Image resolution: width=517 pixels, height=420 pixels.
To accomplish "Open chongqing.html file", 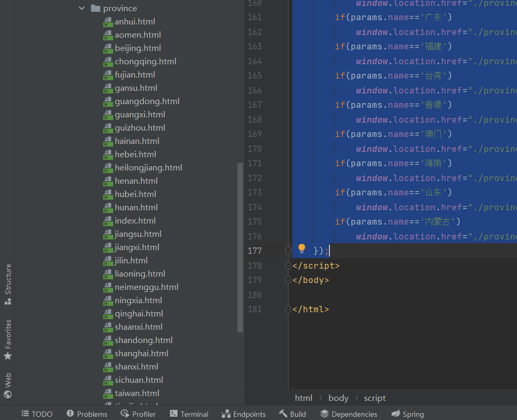I will point(146,62).
